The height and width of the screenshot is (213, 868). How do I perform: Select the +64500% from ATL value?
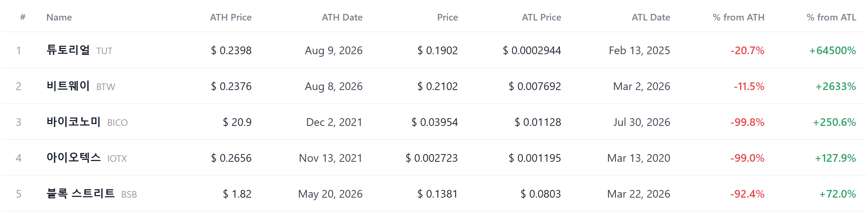[x=832, y=51]
